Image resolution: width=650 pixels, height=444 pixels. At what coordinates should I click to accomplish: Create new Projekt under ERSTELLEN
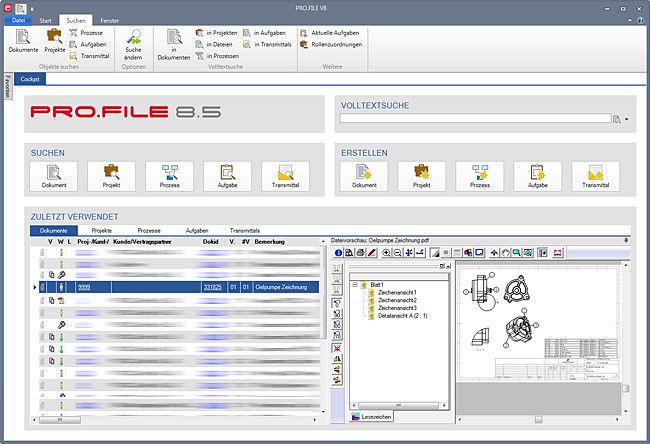[x=422, y=177]
